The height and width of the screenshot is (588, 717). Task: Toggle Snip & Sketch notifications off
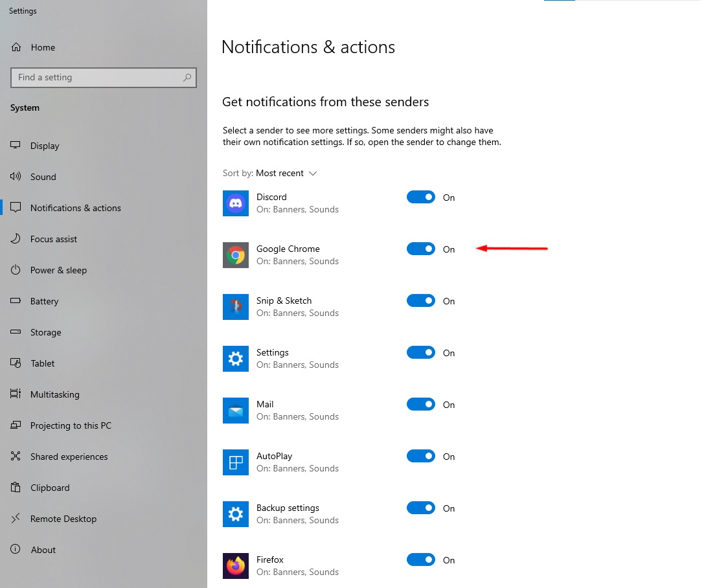click(421, 300)
